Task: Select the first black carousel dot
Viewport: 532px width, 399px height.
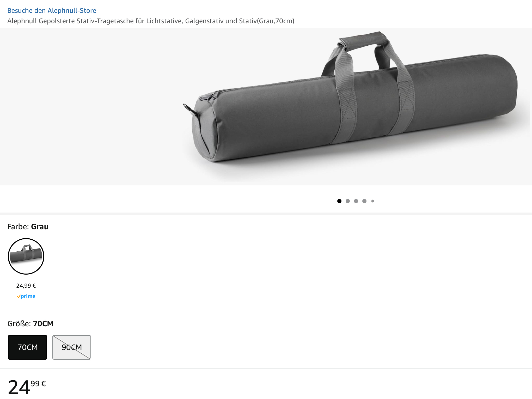Action: [x=339, y=201]
